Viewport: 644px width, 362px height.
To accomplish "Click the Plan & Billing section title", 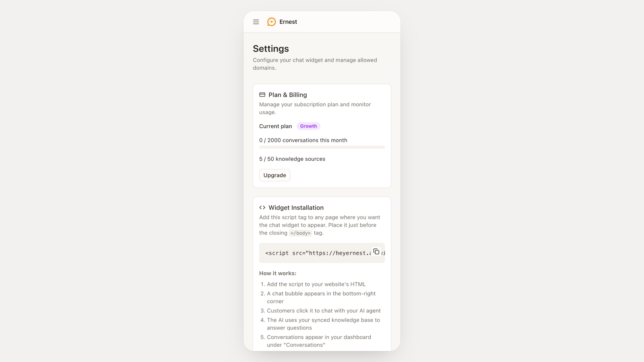I will (x=288, y=95).
